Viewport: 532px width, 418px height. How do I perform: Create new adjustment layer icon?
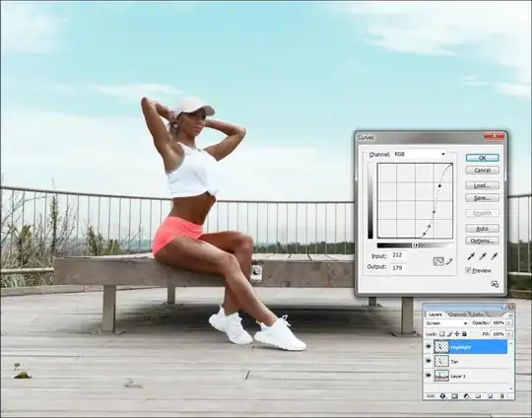pyautogui.click(x=466, y=396)
